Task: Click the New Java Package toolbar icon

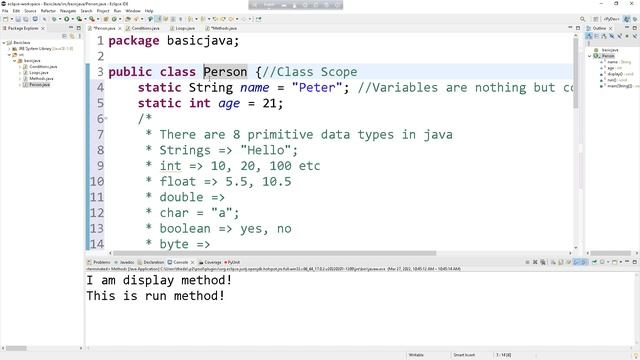Action: click(x=105, y=19)
